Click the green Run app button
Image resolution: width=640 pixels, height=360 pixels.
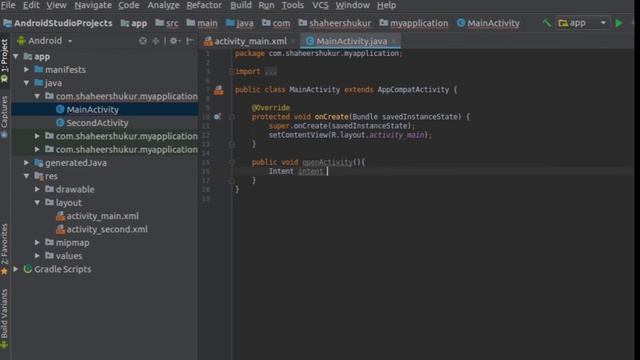click(619, 23)
